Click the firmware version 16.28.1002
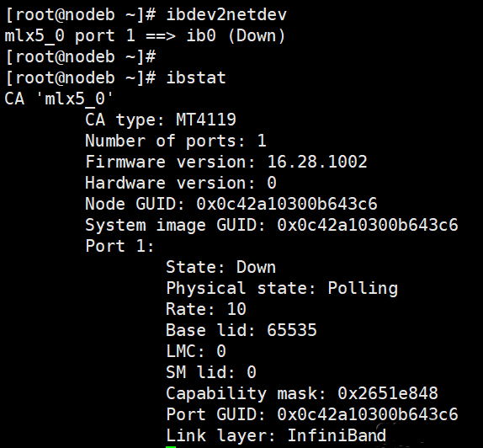483x448 pixels. pos(317,162)
